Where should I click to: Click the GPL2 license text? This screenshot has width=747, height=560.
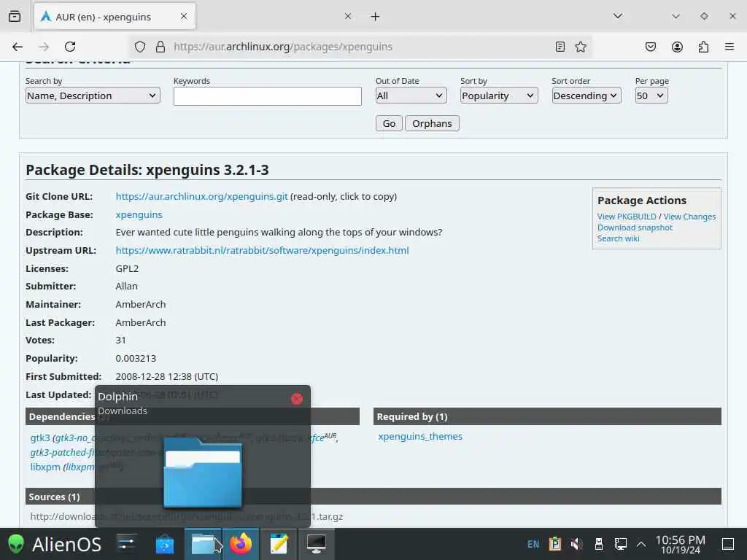[127, 268]
